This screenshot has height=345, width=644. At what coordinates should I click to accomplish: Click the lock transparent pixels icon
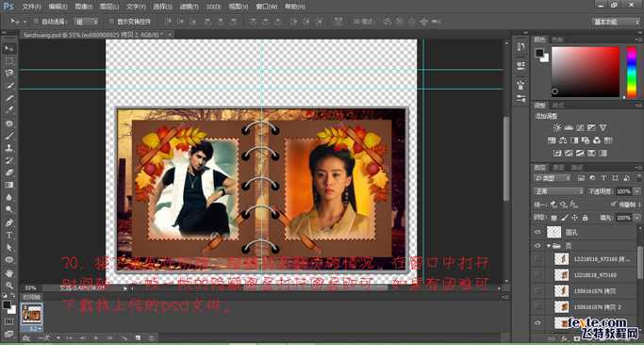pyautogui.click(x=554, y=217)
